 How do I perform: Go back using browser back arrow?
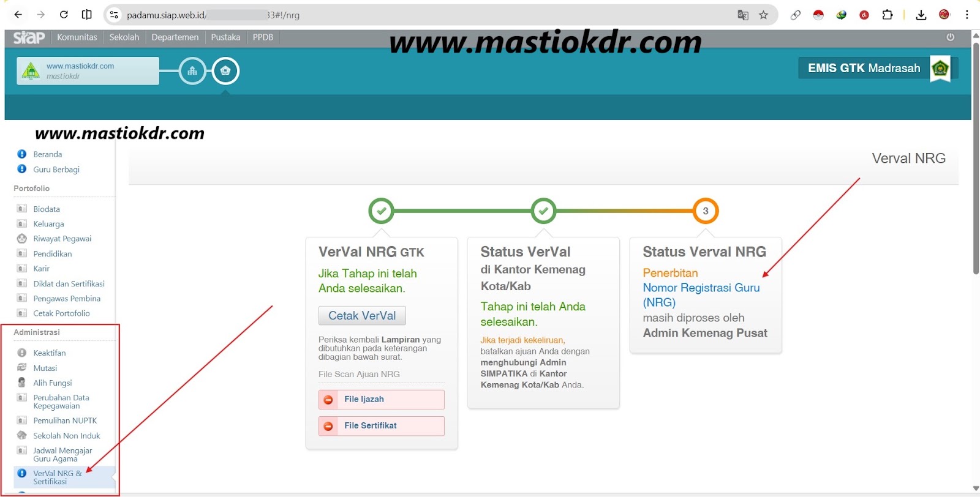coord(18,15)
